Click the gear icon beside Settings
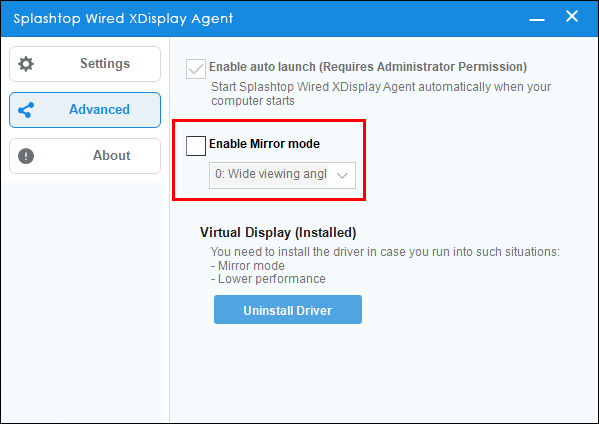The height and width of the screenshot is (424, 599). tap(26, 64)
